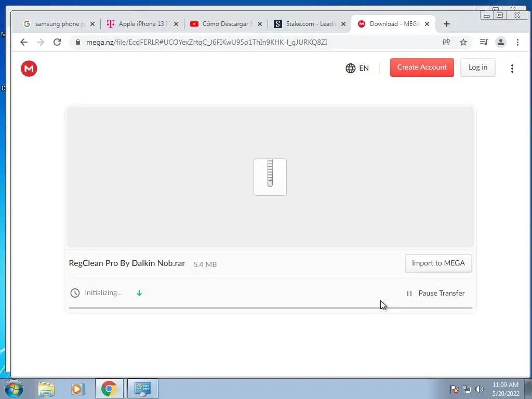This screenshot has width=532, height=399.
Task: Restore down the Chrome window
Action: [500, 15]
